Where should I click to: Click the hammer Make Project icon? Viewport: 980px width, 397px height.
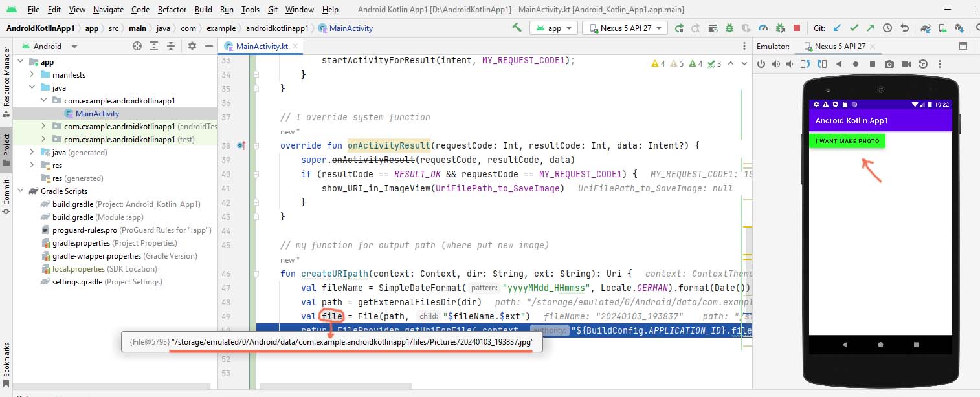pos(517,28)
